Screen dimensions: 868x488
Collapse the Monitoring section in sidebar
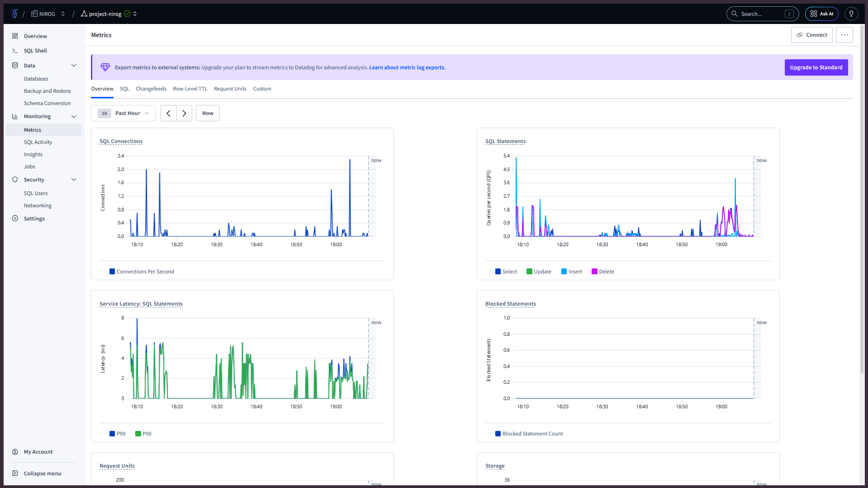(74, 116)
